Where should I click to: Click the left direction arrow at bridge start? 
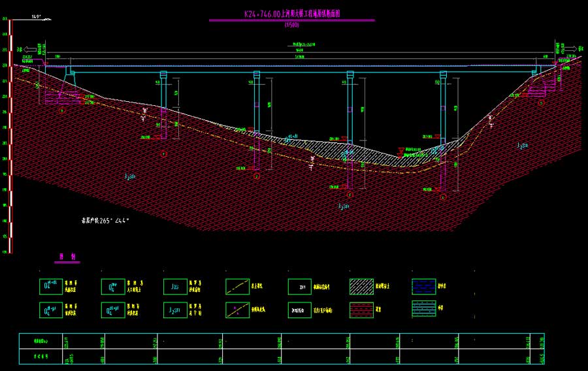click(24, 49)
